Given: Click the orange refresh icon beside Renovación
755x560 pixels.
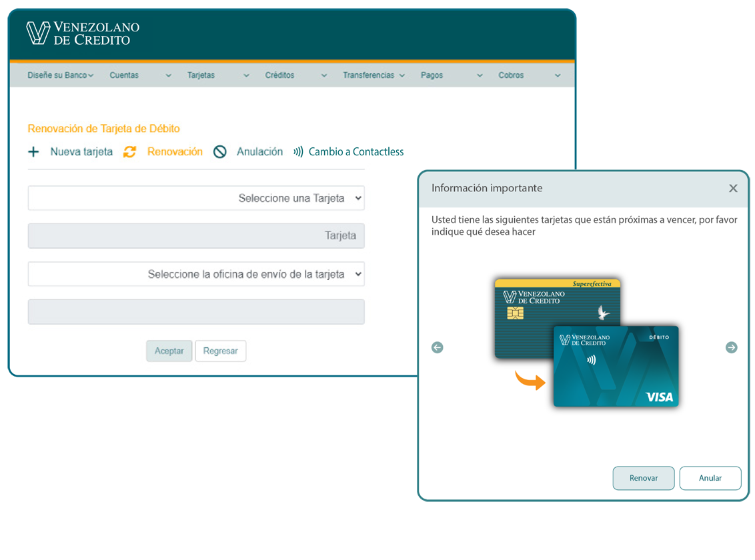Looking at the screenshot, I should pos(129,152).
